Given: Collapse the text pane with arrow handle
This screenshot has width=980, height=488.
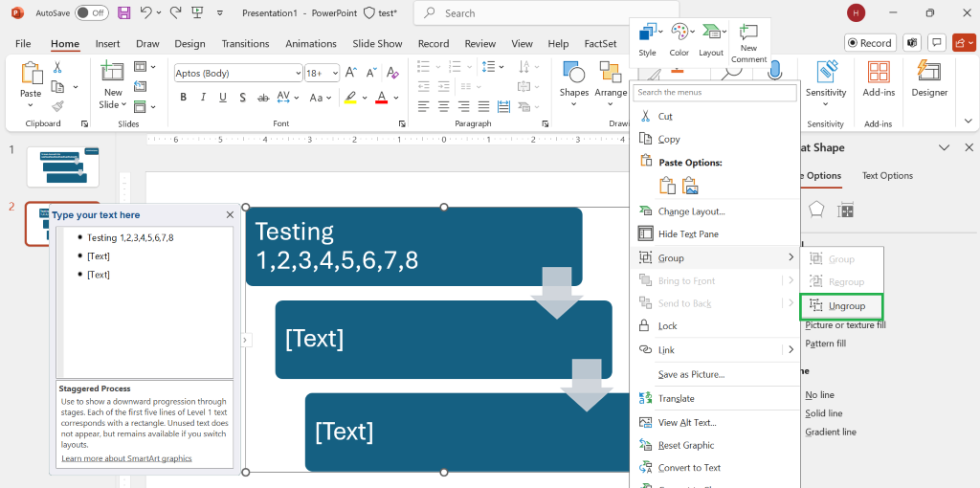Looking at the screenshot, I should 245,340.
